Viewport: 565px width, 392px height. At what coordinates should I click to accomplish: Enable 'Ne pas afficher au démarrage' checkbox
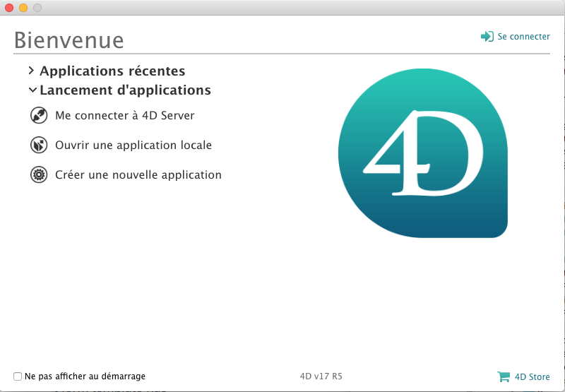pyautogui.click(x=18, y=376)
